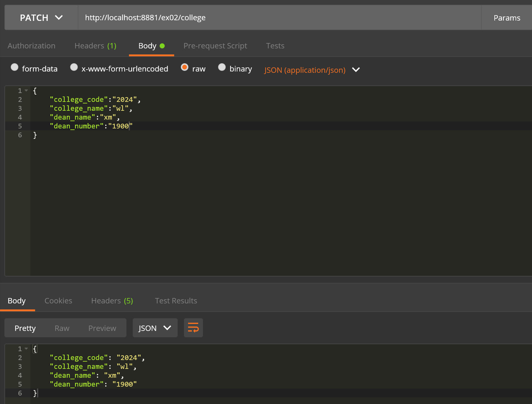Open the JSON (application/json) content type dropdown

pos(312,70)
